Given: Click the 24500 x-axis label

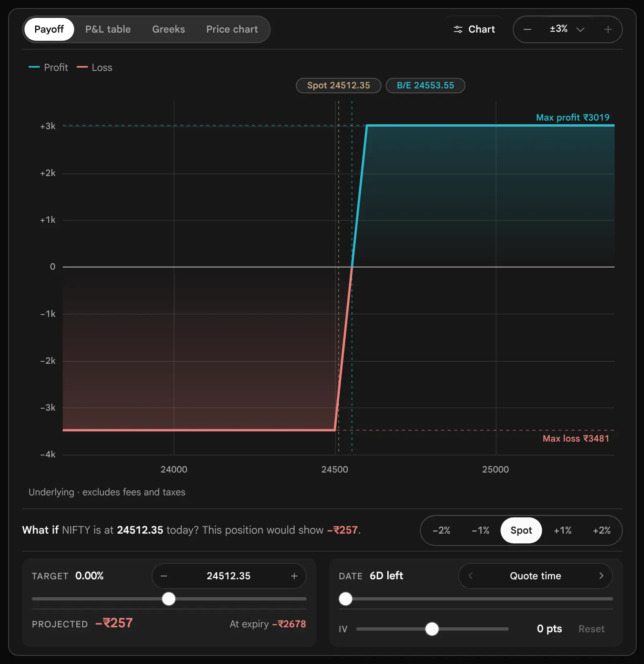Looking at the screenshot, I should point(335,469).
